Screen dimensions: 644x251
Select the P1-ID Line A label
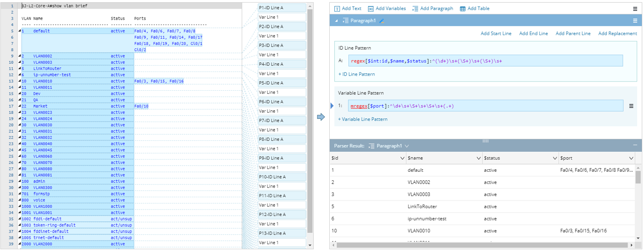click(x=282, y=8)
